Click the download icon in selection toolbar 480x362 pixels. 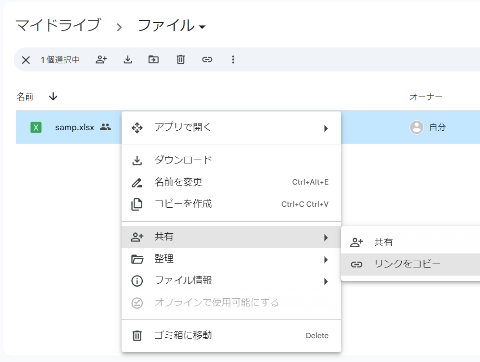(128, 60)
